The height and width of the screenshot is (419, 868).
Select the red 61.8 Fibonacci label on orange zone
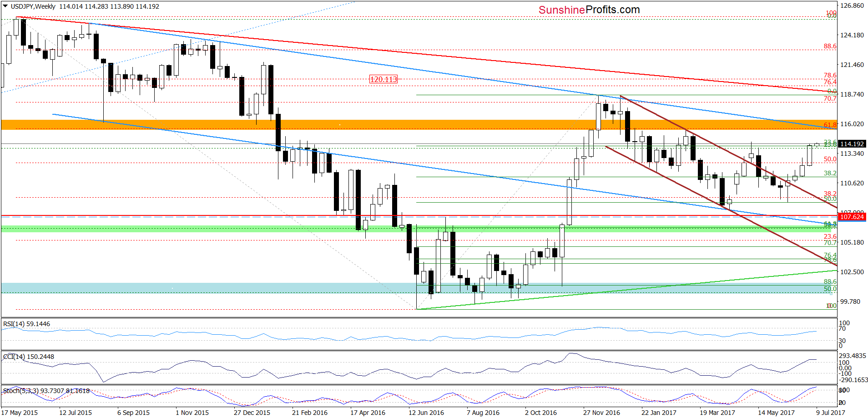tap(830, 125)
